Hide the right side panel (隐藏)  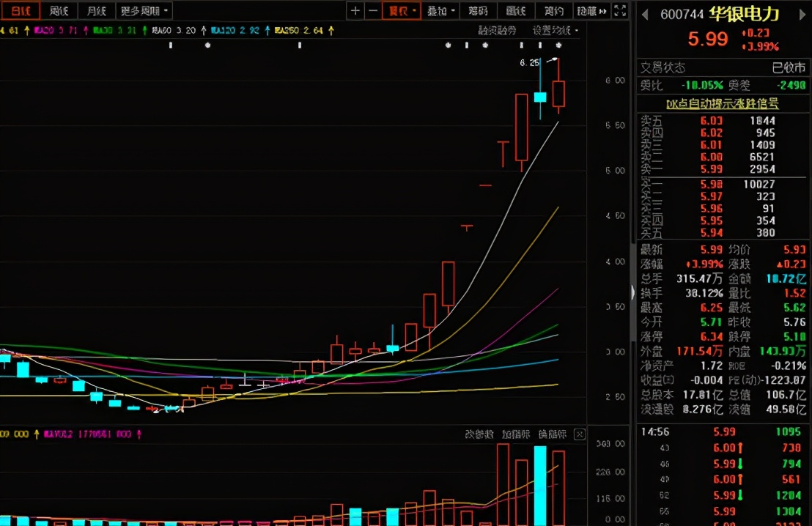591,10
